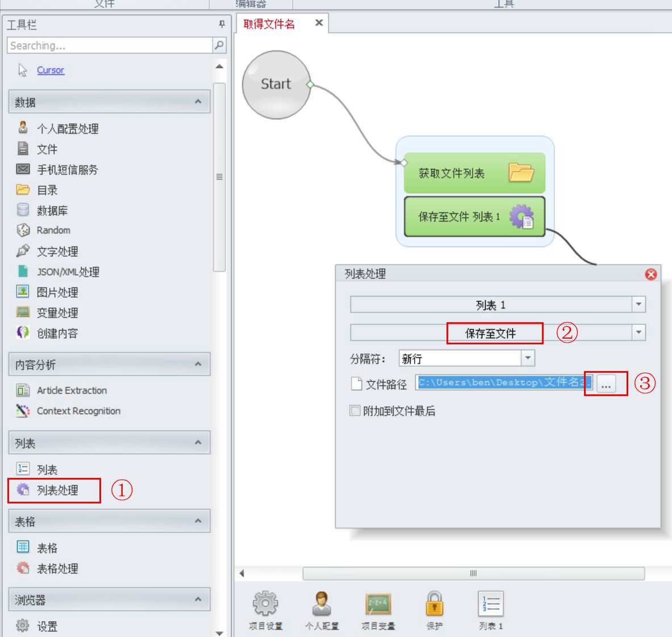Expand the 分隔符 新行 dropdown
This screenshot has width=672, height=637.
point(528,359)
